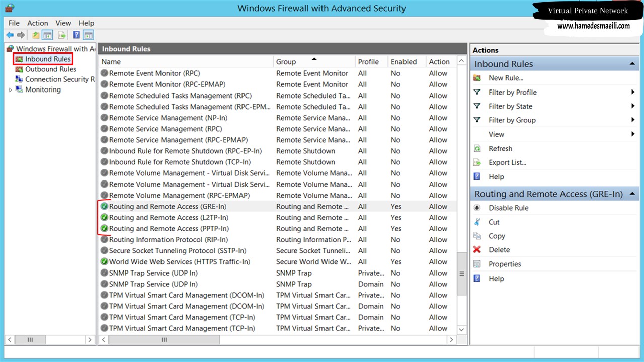Click the green check icon for L2TP-In rule
The height and width of the screenshot is (362, 644).
click(x=104, y=217)
